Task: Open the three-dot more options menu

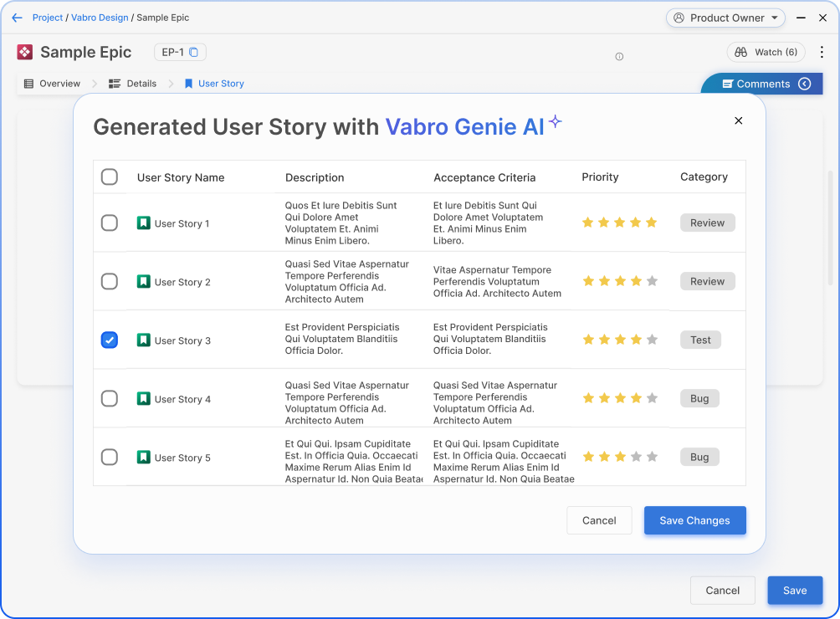Action: pos(821,52)
